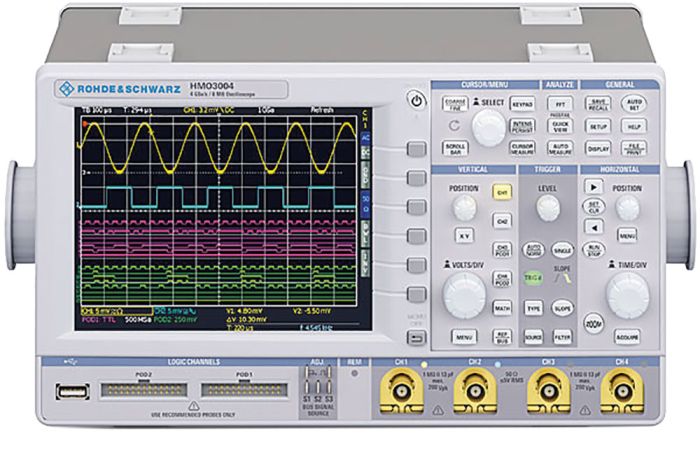700x457 pixels.
Task: Toggle the yellow CH1 channel button
Action: pyautogui.click(x=502, y=192)
